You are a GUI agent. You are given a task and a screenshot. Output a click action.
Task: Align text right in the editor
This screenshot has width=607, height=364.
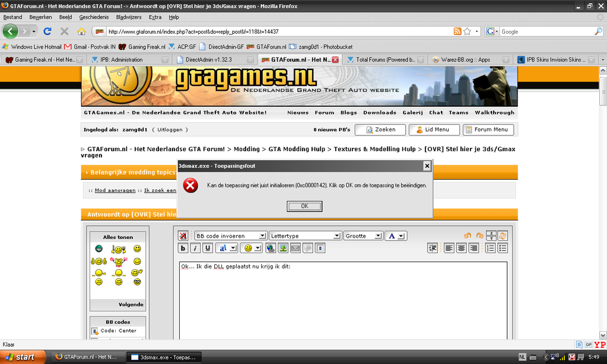coord(473,248)
